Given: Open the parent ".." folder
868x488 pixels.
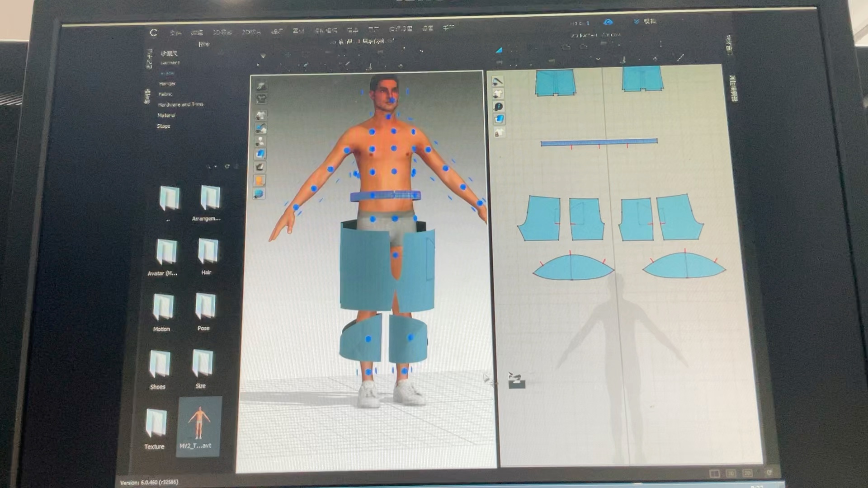Looking at the screenshot, I should pos(169,203).
